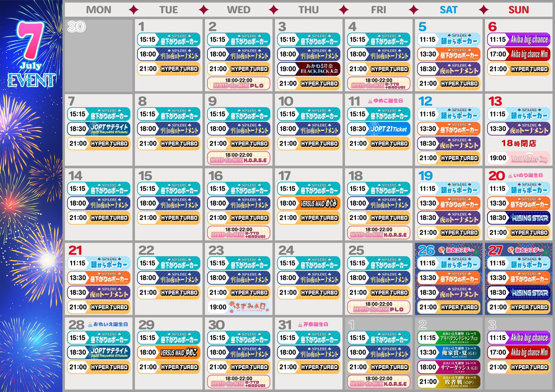The width and height of the screenshot is (555, 392).
Task: Click the July EVENT title logo
Action: 31,54
